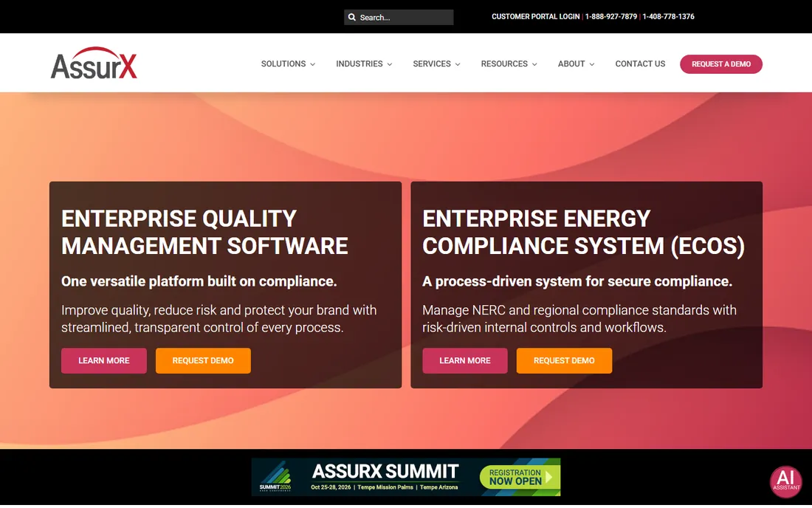812x508 pixels.
Task: Click the Enterprise Quality Management Software heading
Action: tap(204, 232)
